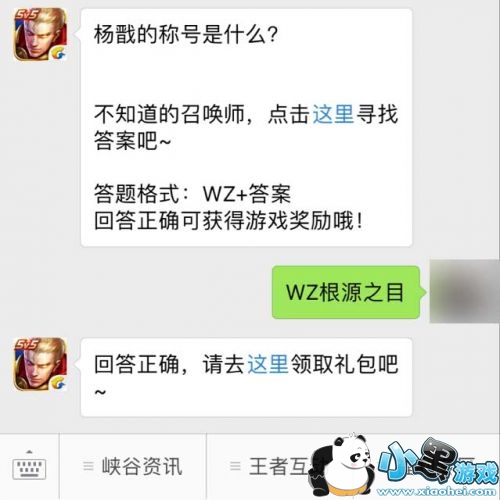Tap the game avatar beside the question message
Image resolution: width=500 pixels, height=500 pixels.
40,34
